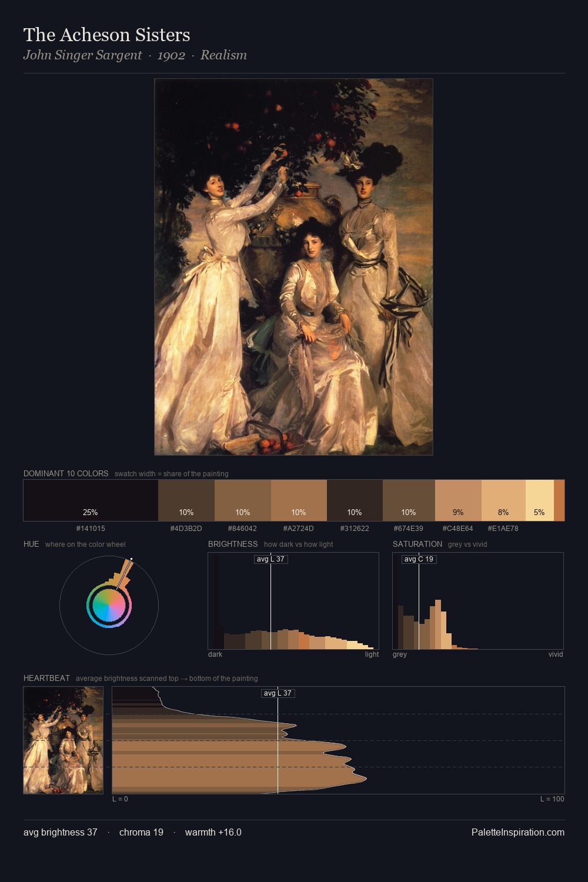Click the "BRIGHTNESS" section heading
Image resolution: width=588 pixels, height=882 pixels.
point(233,544)
